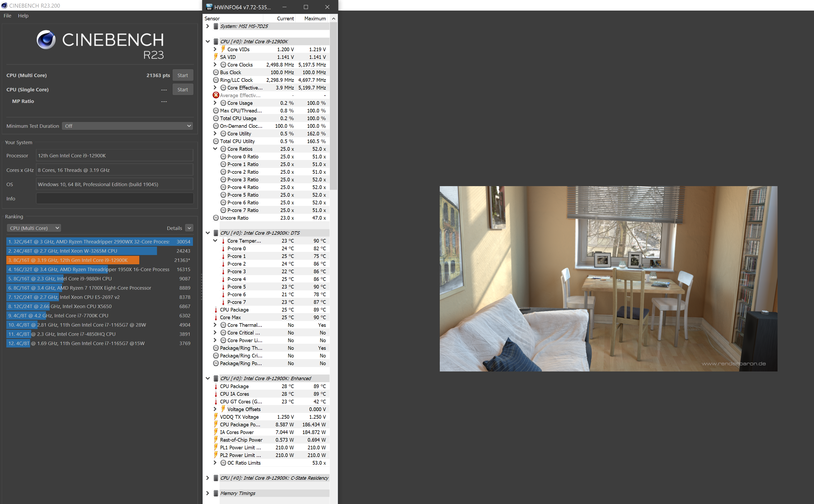Expand the Core Clocks sensor group
This screenshot has height=504, width=814.
coord(215,65)
